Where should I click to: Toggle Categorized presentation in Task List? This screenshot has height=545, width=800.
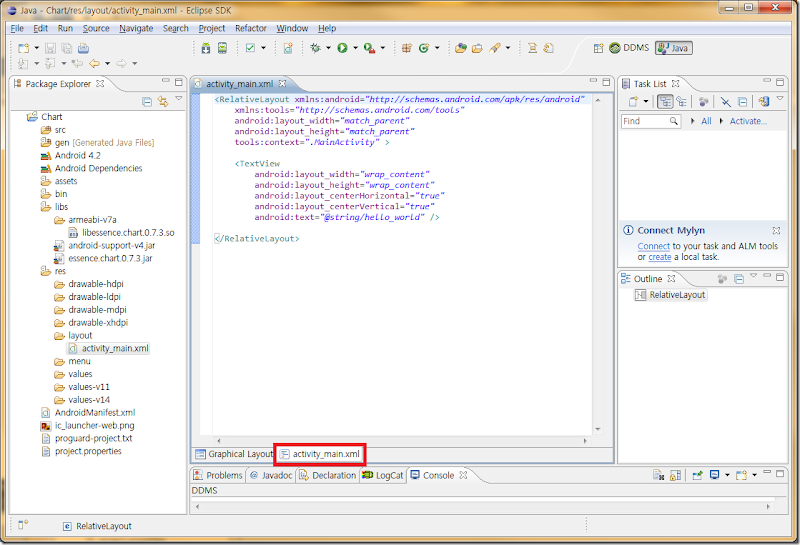[665, 102]
